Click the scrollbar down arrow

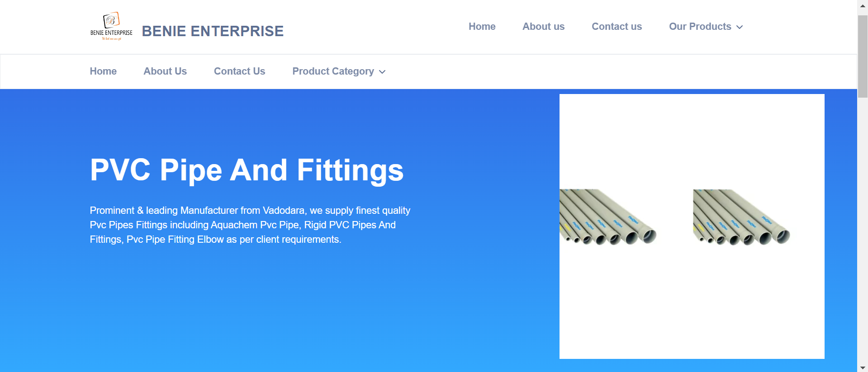tap(863, 367)
